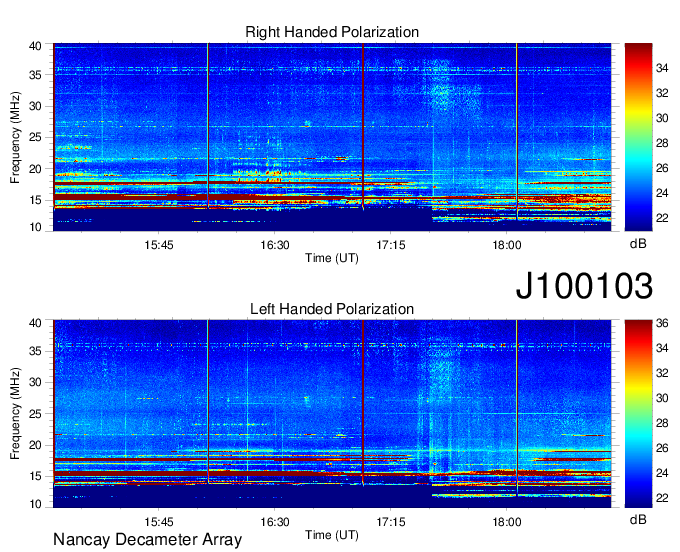Click the 22 dB value on the upper color bar

662,218
